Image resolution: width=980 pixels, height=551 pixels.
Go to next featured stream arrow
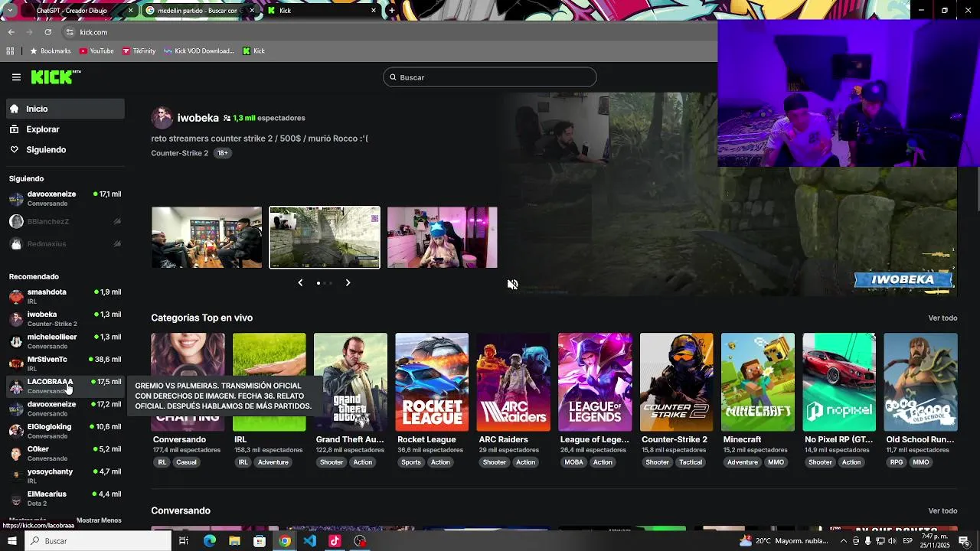pyautogui.click(x=348, y=282)
